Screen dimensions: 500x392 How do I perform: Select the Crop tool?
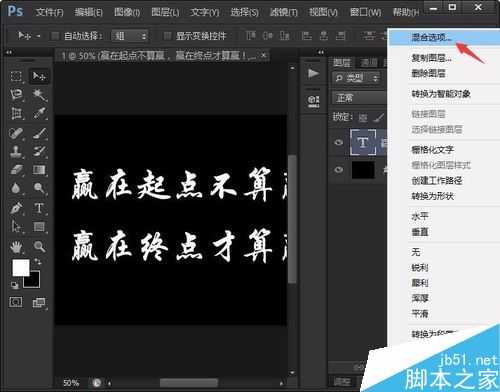[x=16, y=113]
